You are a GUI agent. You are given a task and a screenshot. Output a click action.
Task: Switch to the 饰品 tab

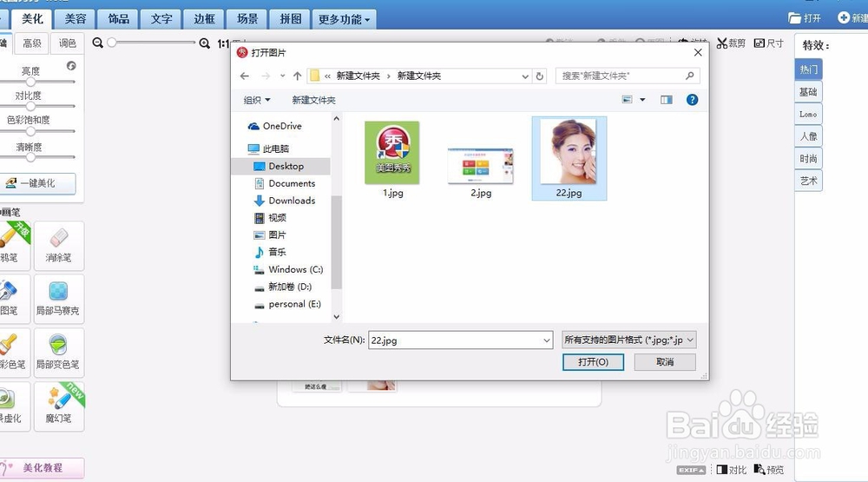tap(118, 19)
